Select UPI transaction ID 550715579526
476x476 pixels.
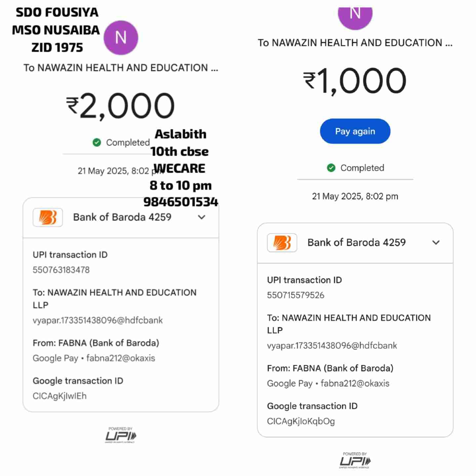pos(296,295)
